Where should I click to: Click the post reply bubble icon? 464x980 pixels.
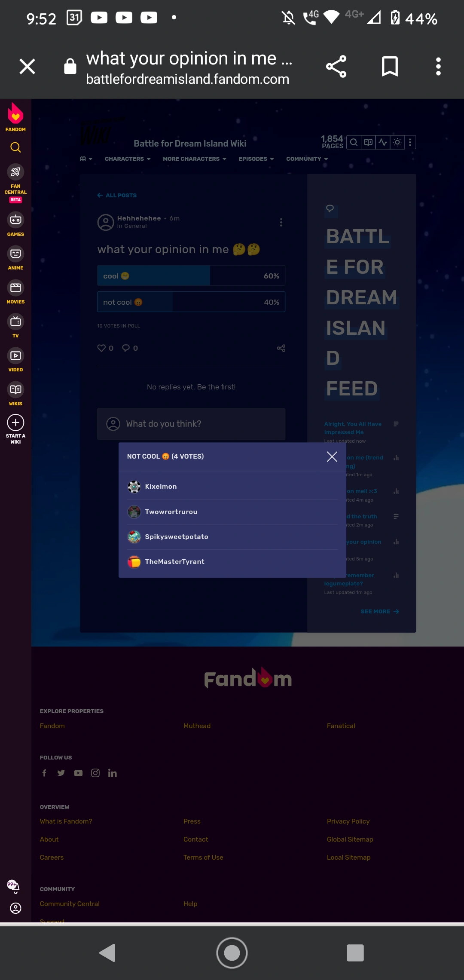[x=126, y=348]
